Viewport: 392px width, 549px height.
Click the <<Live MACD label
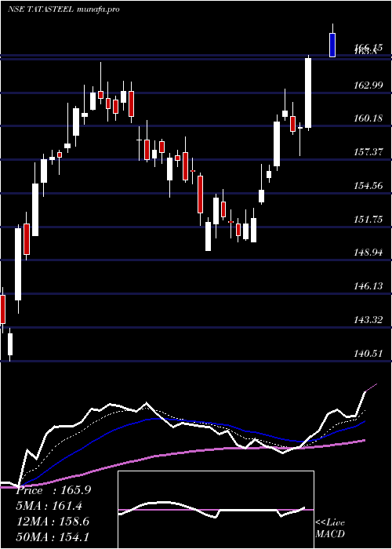point(330,528)
